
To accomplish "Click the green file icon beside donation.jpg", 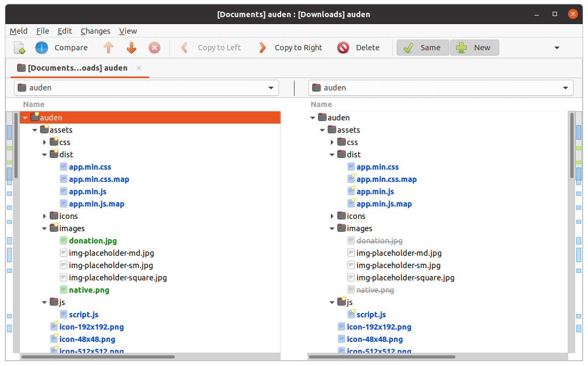I will point(63,240).
